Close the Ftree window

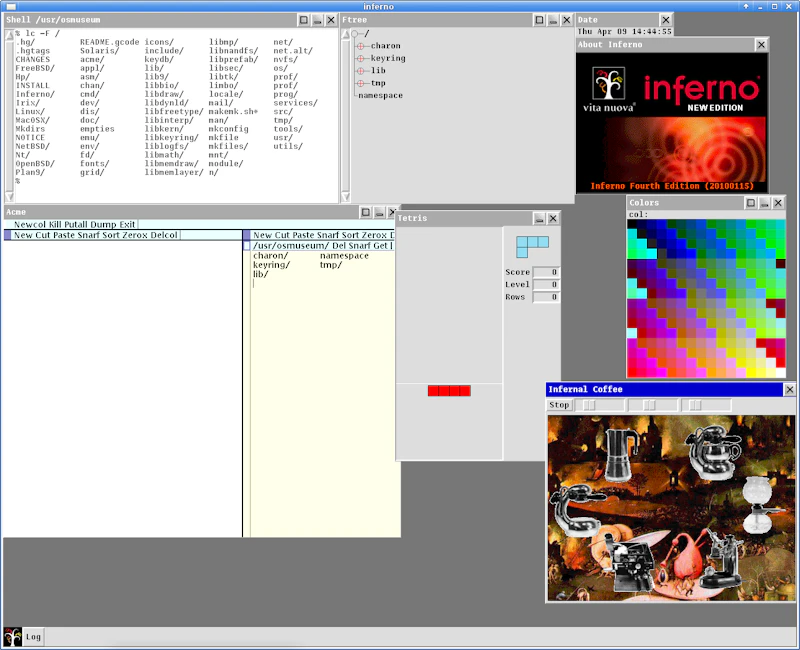567,20
